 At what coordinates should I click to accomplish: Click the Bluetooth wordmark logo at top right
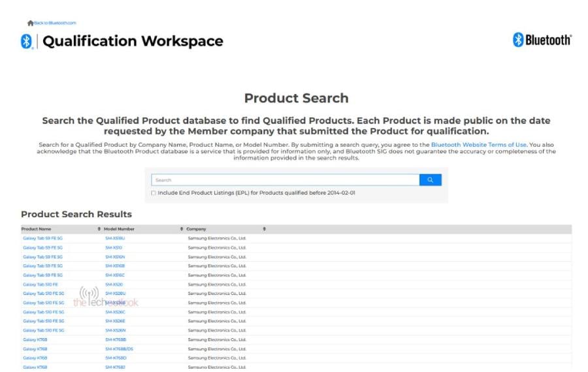coord(542,40)
